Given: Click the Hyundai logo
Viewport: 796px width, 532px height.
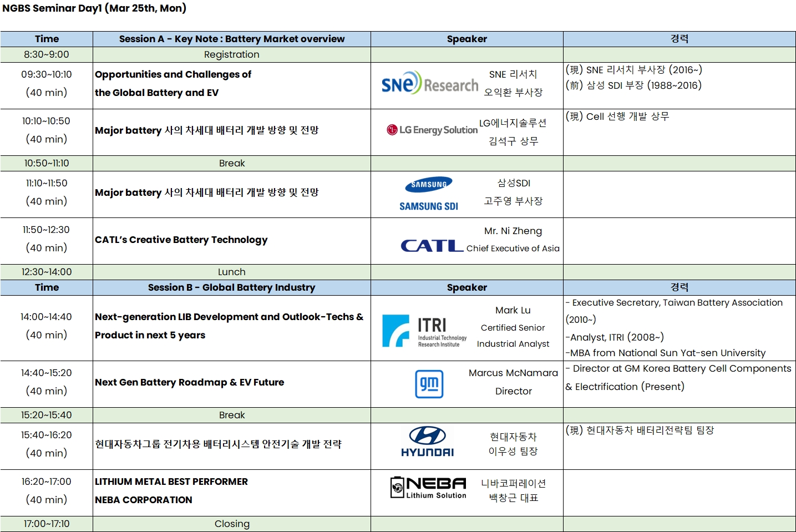Looking at the screenshot, I should click(428, 442).
